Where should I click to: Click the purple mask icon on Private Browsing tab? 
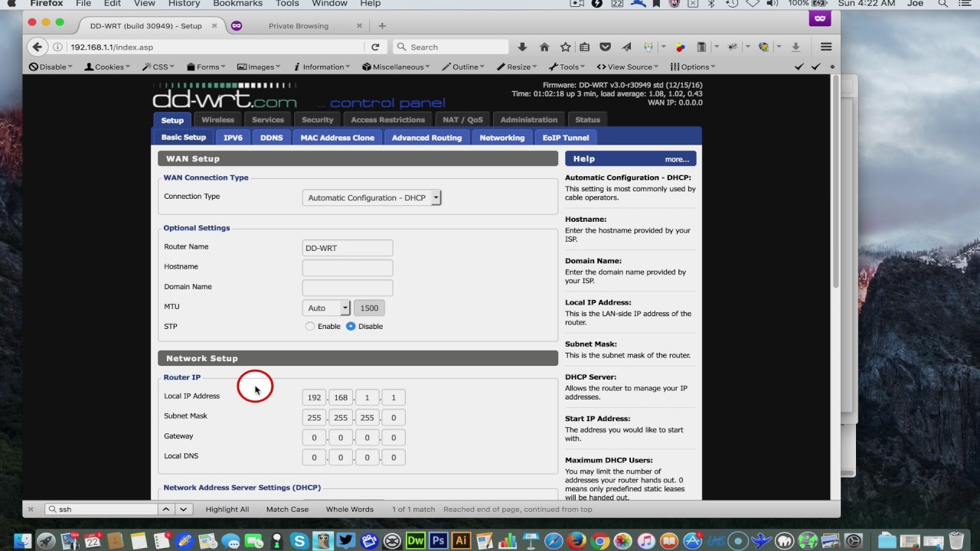click(x=237, y=25)
